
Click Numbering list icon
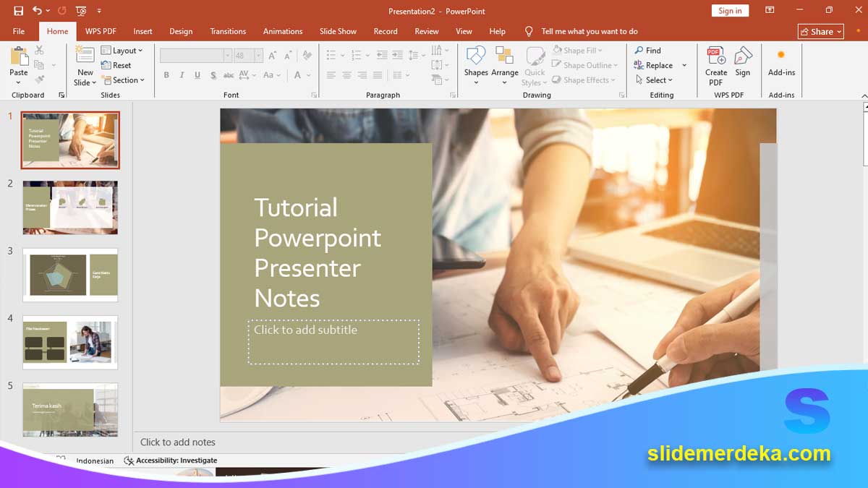356,55
